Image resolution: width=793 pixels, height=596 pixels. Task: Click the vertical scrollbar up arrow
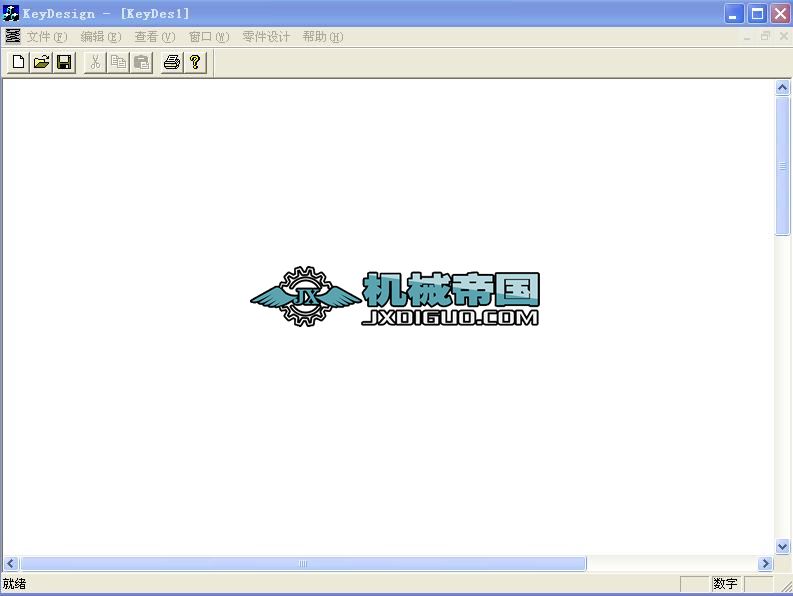[x=782, y=88]
